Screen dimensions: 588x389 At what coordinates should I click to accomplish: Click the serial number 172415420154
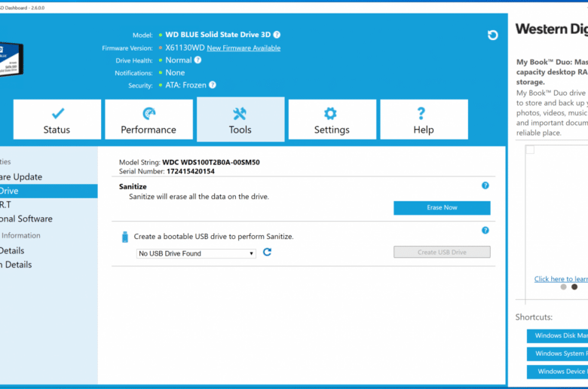(191, 171)
